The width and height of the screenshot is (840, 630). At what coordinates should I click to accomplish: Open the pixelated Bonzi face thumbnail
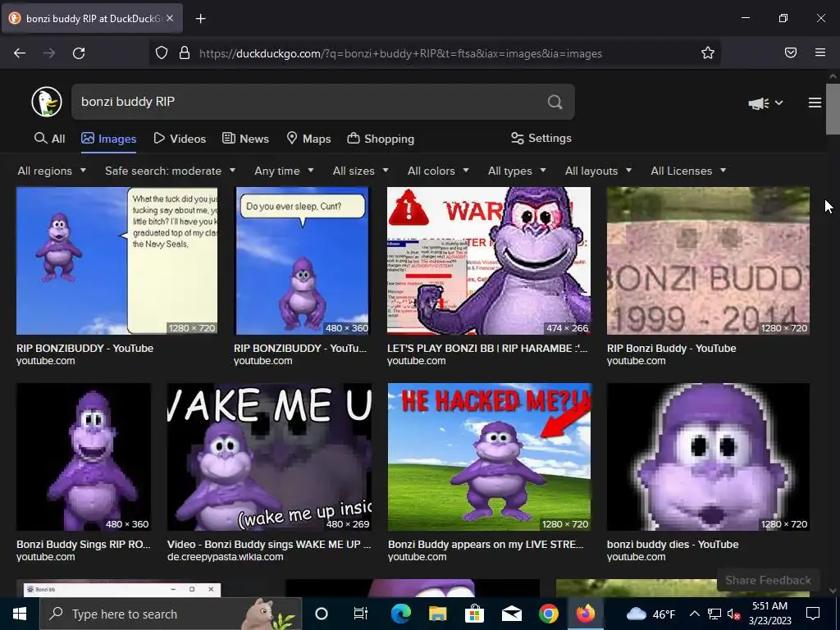[x=708, y=457]
